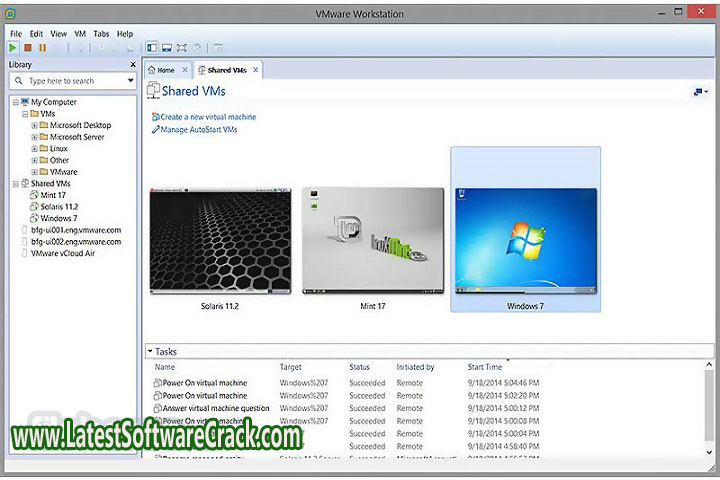Open the Tabs menu
720x480 pixels.
101,34
